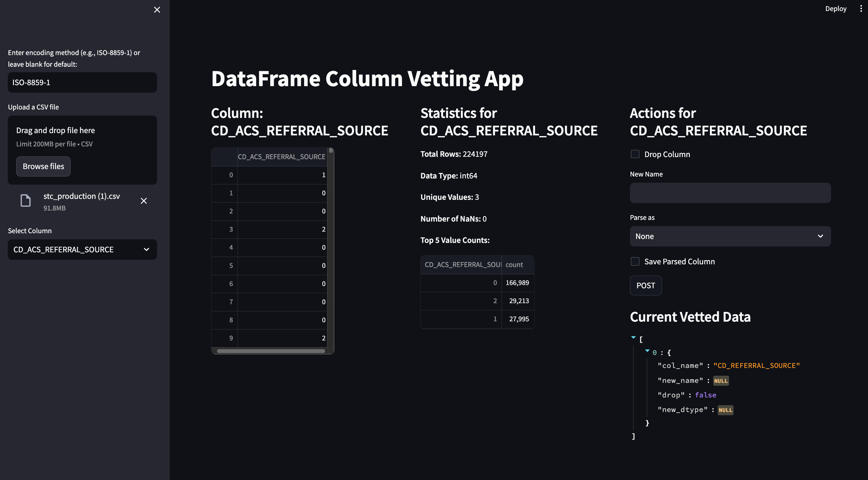Click the "CD_REFERRAL_SOURCE" JSON value
The image size is (868, 480).
click(x=756, y=365)
